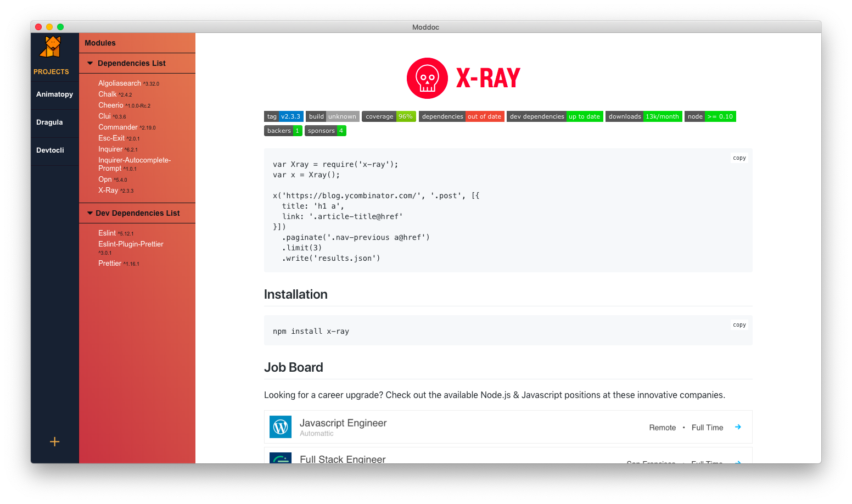Click the Moddoc window title

point(426,27)
